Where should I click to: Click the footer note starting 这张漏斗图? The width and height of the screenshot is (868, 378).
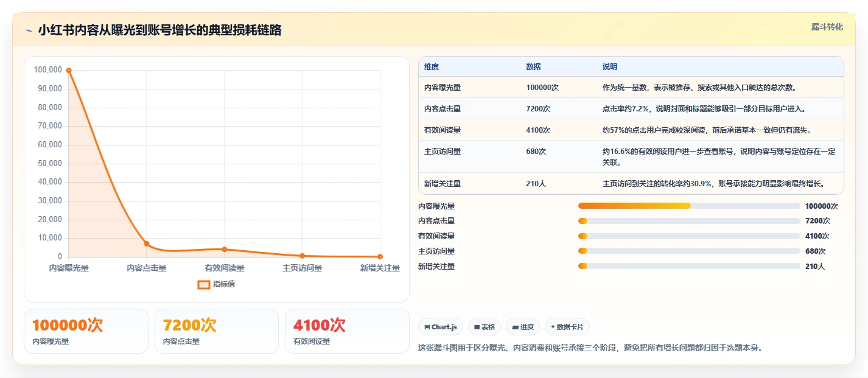(590, 348)
